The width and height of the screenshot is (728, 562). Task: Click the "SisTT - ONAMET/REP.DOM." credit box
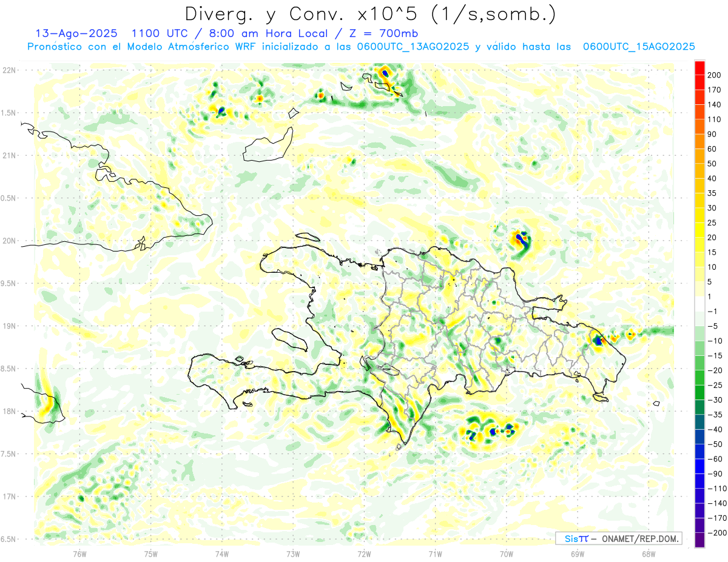point(619,538)
